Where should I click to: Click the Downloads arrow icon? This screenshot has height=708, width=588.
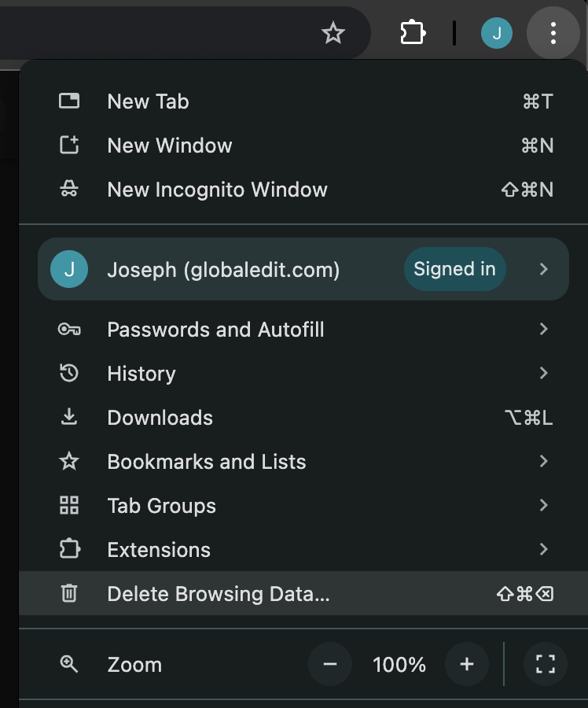[69, 418]
